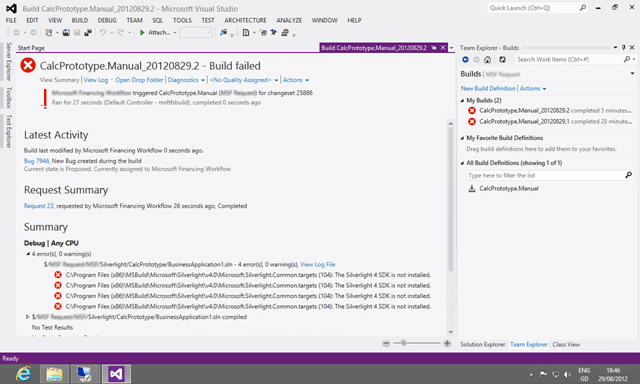
Task: Click the New Project toolbar icon
Action: [49, 33]
